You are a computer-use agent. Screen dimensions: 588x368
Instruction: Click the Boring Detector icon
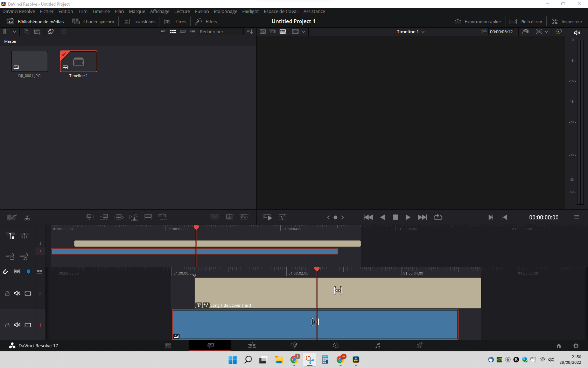click(x=12, y=217)
